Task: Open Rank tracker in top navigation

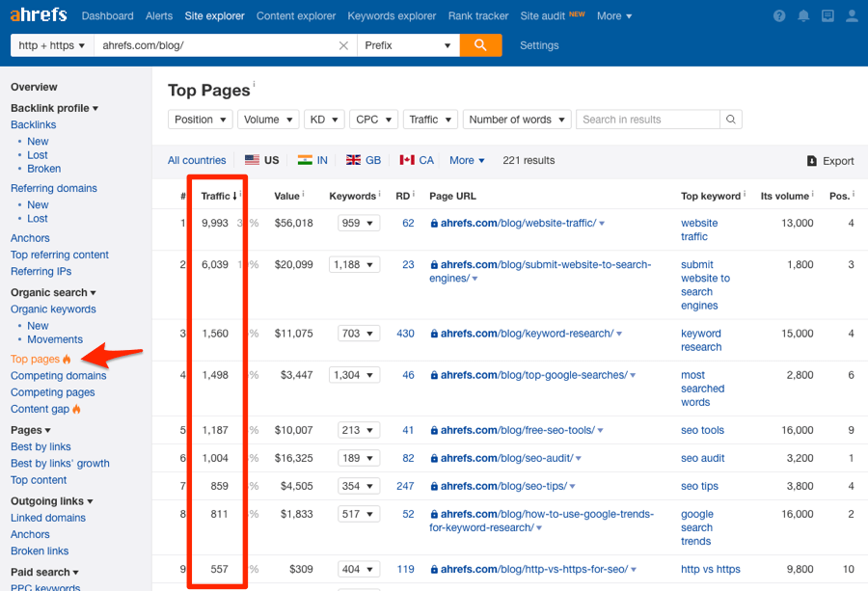Action: click(477, 16)
